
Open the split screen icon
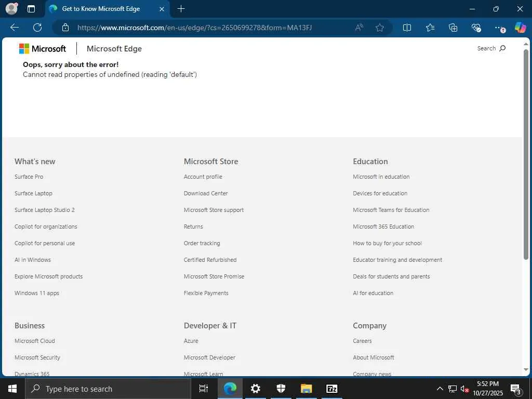[x=407, y=28]
